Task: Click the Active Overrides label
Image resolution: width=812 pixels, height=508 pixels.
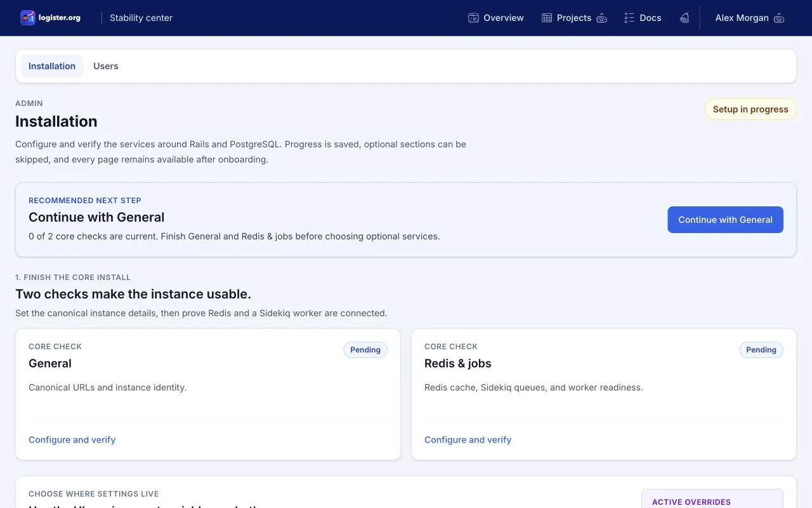Action: tap(691, 502)
